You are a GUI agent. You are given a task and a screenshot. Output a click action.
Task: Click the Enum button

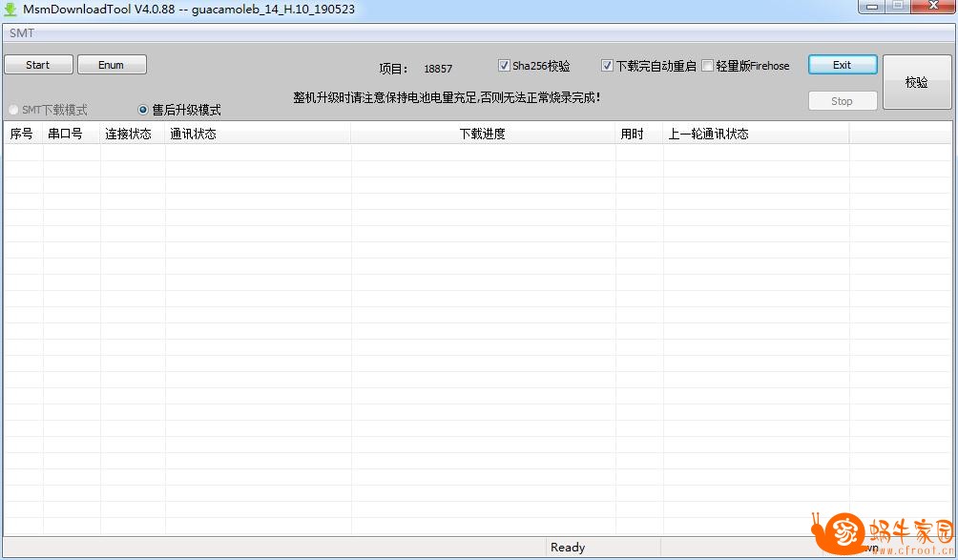112,65
